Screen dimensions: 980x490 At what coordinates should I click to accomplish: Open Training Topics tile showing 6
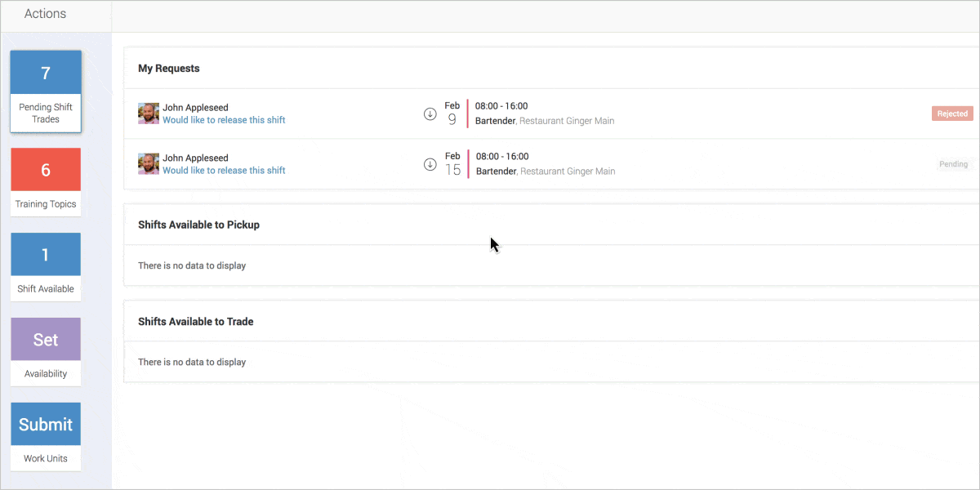point(46,182)
